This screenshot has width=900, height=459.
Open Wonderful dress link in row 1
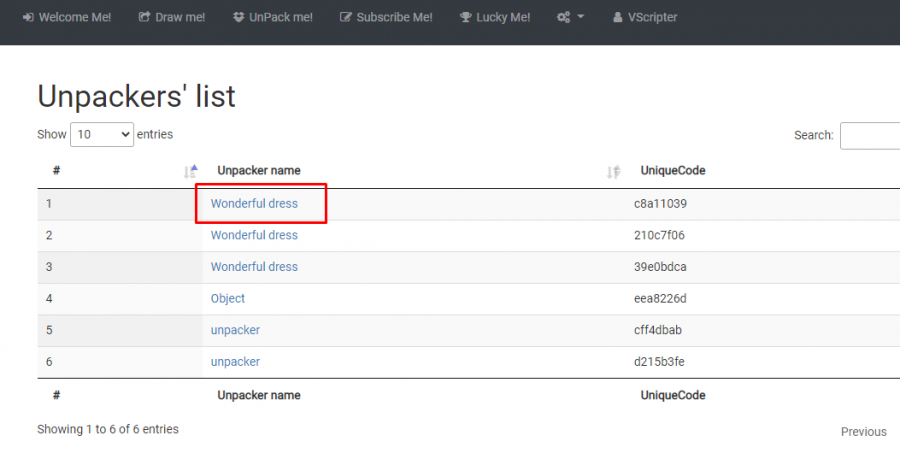[254, 204]
